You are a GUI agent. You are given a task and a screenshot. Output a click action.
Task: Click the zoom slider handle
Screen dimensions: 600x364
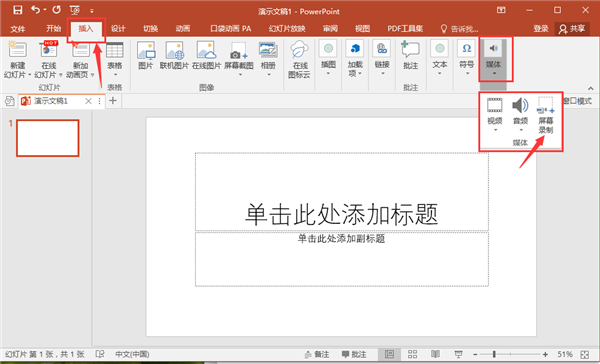click(x=494, y=354)
